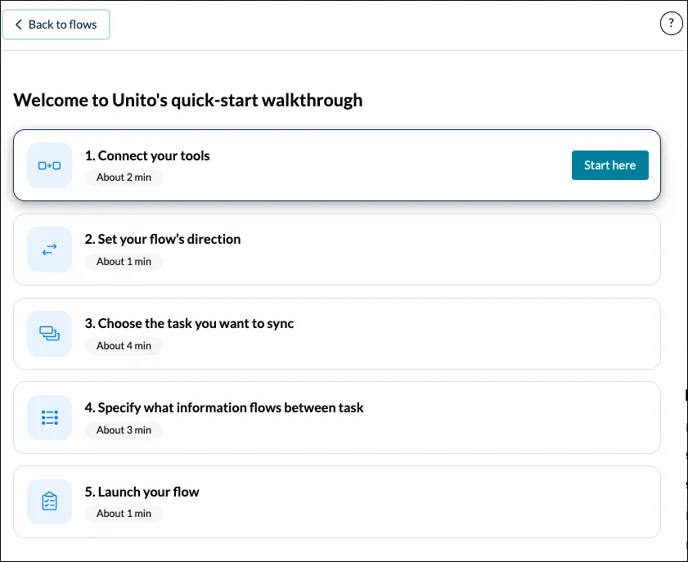The image size is (688, 562).
Task: Click the About 2 min badge
Action: [x=124, y=178]
